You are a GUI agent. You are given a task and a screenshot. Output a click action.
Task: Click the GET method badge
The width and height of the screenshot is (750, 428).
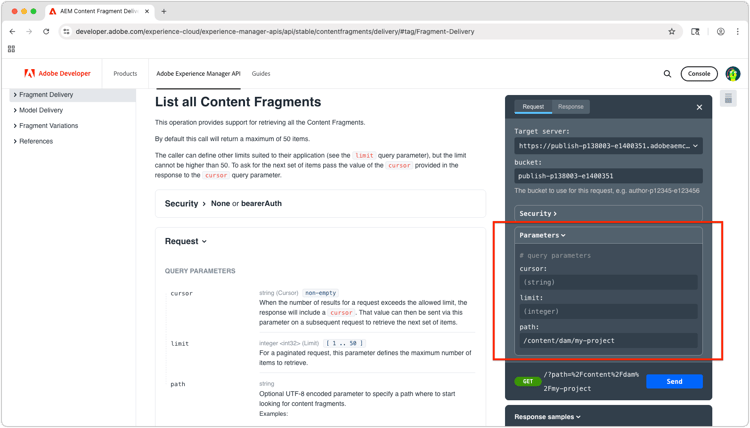click(528, 381)
